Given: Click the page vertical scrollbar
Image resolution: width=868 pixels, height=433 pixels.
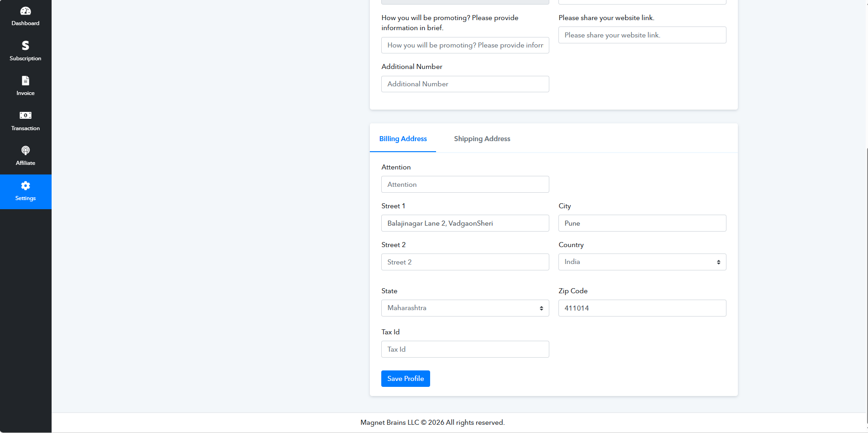Looking at the screenshot, I should click(x=867, y=285).
